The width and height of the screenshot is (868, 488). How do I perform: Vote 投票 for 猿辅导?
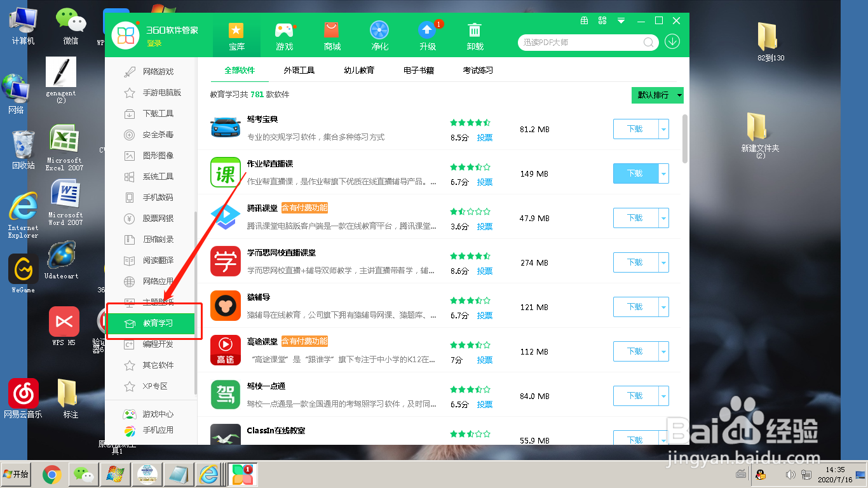pyautogui.click(x=484, y=315)
